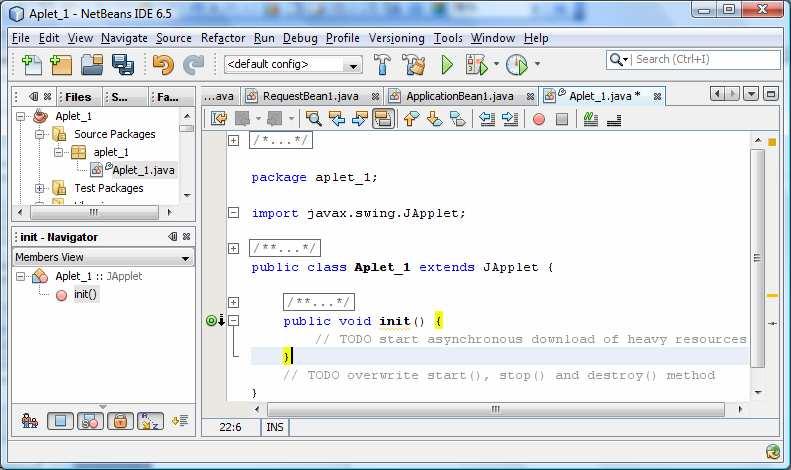The width and height of the screenshot is (791, 470).
Task: Find next occurrence icon
Action: [360, 119]
